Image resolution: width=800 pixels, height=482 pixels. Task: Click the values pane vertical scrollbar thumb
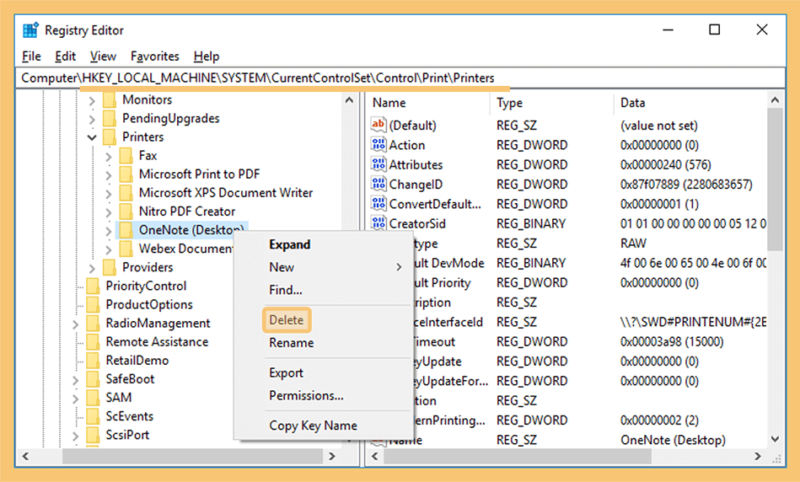tap(775, 179)
